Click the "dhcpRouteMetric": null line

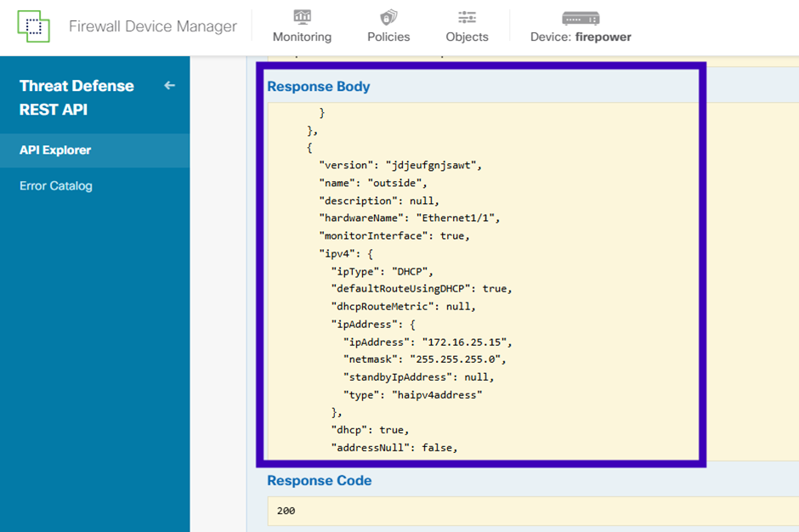[404, 306]
